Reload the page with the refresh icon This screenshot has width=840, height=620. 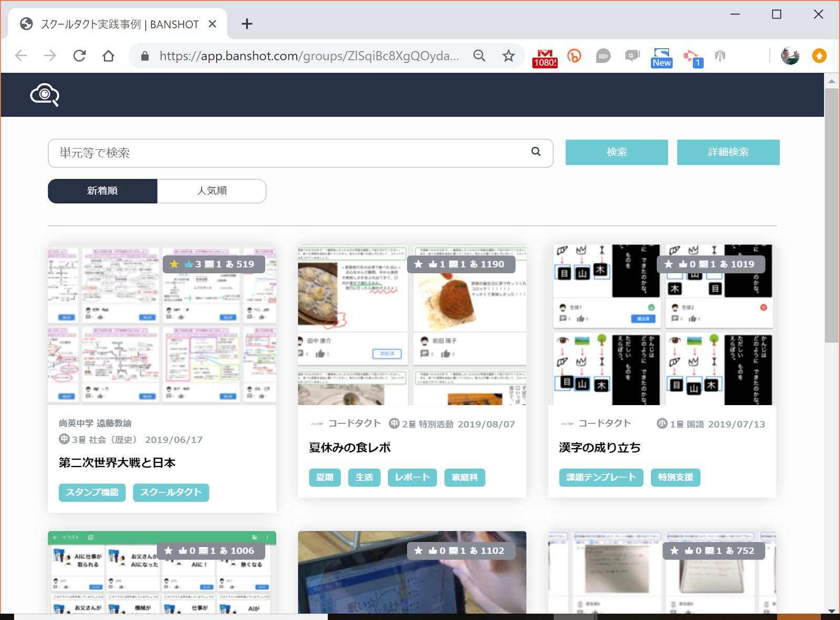(x=79, y=56)
